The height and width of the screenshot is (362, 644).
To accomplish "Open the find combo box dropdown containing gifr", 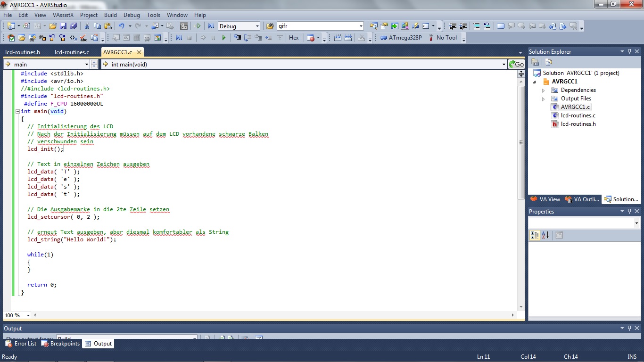I will tap(361, 26).
